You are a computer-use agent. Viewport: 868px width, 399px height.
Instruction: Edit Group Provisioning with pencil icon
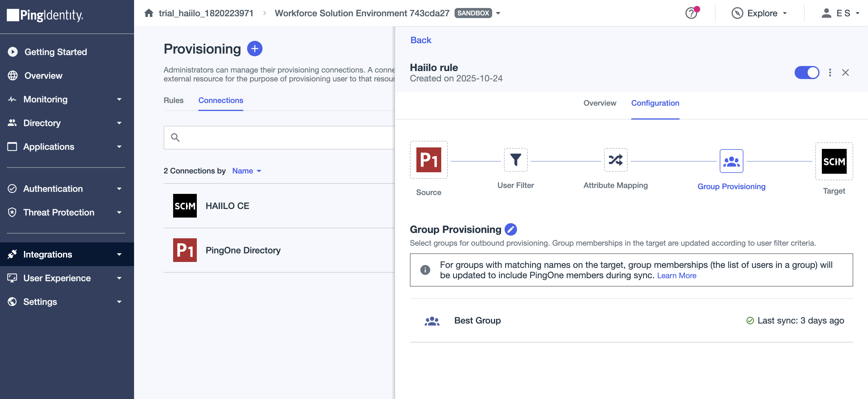tap(511, 229)
